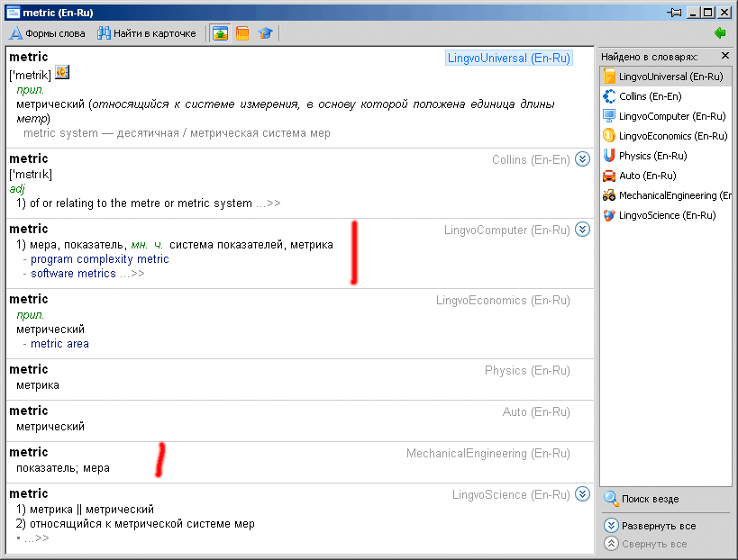Click the Physics (En-Ru) card header label
738x560 pixels.
tap(527, 371)
